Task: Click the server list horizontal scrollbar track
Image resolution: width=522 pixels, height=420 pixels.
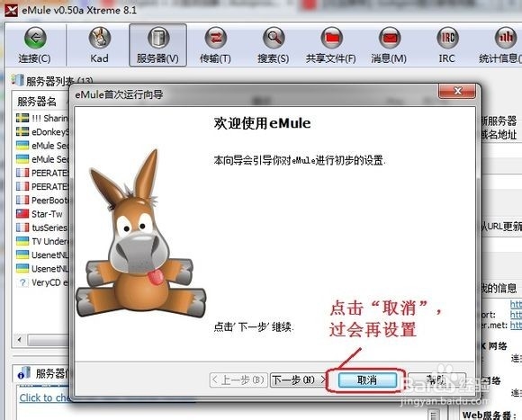Action: coord(49,340)
